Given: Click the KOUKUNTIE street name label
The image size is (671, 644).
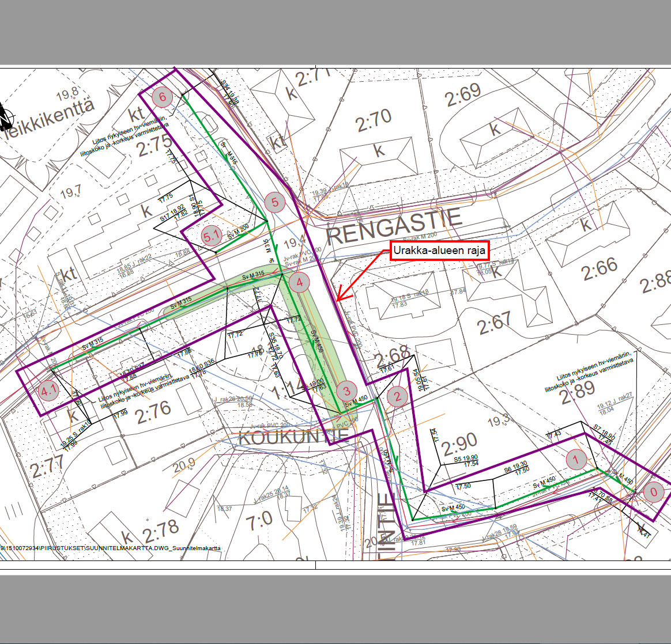Looking at the screenshot, I should pos(293,437).
